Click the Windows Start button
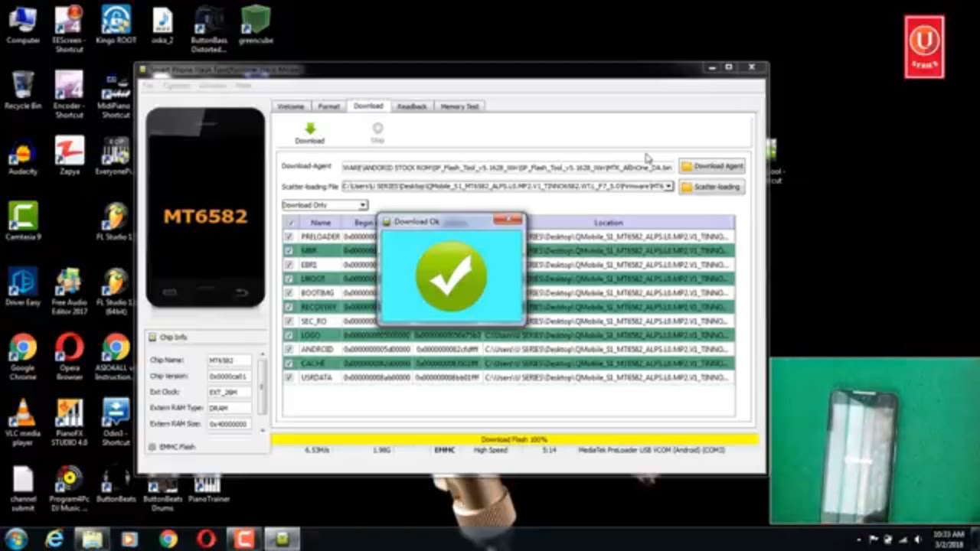The height and width of the screenshot is (551, 980). point(16,539)
